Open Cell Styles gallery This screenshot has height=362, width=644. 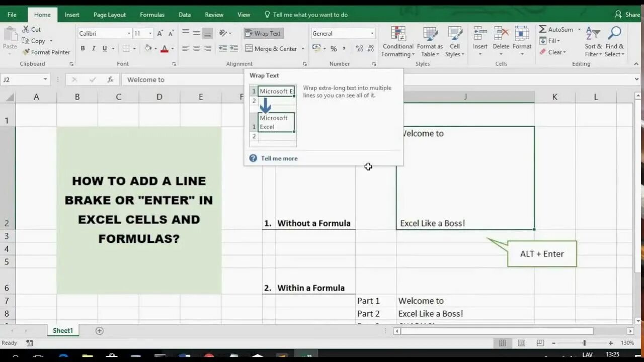coord(455,42)
